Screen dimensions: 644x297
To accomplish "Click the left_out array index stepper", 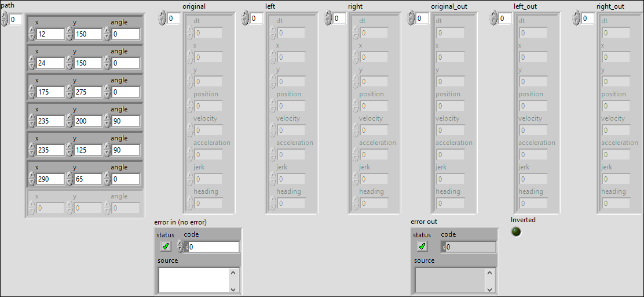I will 494,19.
